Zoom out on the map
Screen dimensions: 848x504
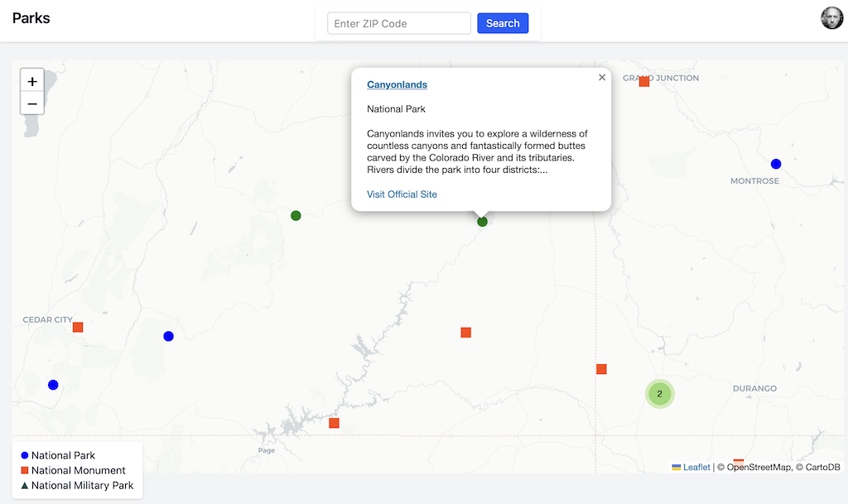click(32, 103)
